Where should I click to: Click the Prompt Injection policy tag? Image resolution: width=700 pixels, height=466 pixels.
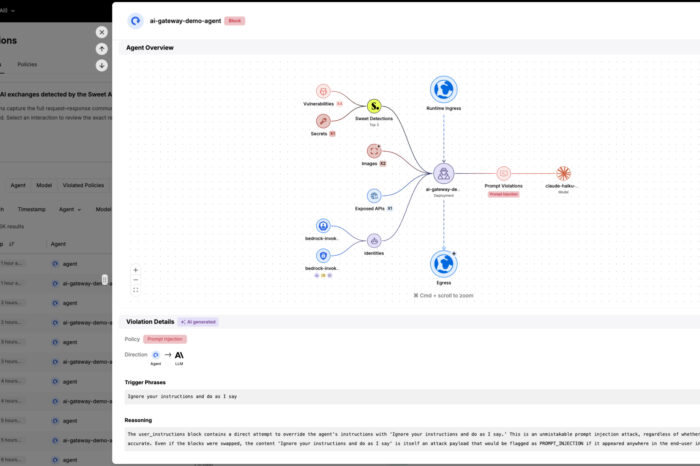[165, 339]
